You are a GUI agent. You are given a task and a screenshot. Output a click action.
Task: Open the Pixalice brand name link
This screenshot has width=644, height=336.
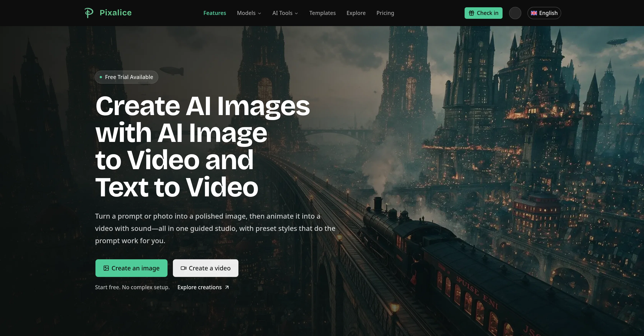(116, 13)
